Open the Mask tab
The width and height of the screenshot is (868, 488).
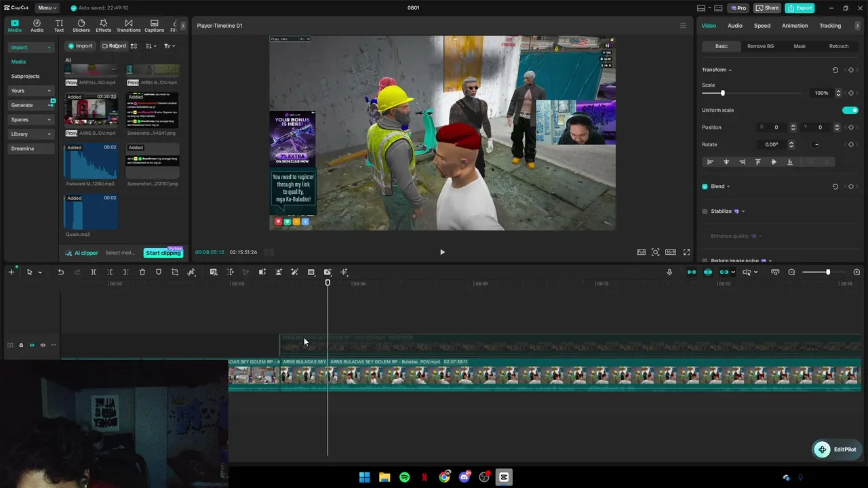click(800, 46)
